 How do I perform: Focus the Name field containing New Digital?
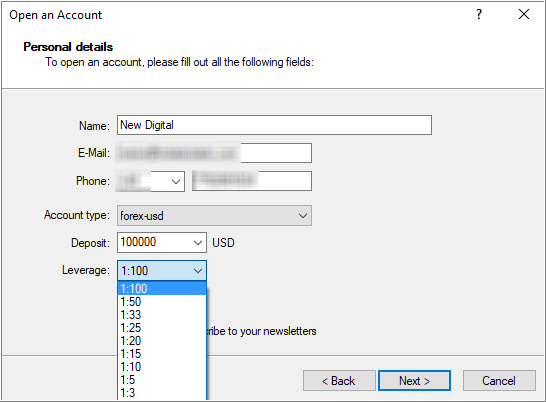274,125
